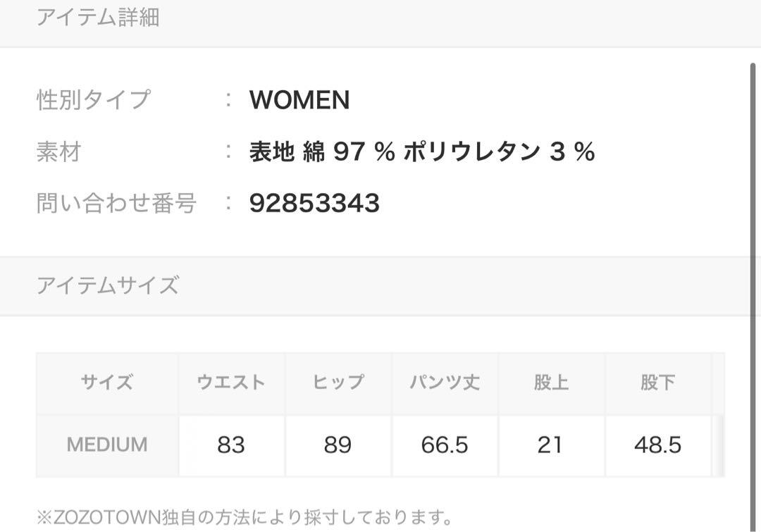
Task: Click the パンツ丈 column header
Action: [x=445, y=383]
